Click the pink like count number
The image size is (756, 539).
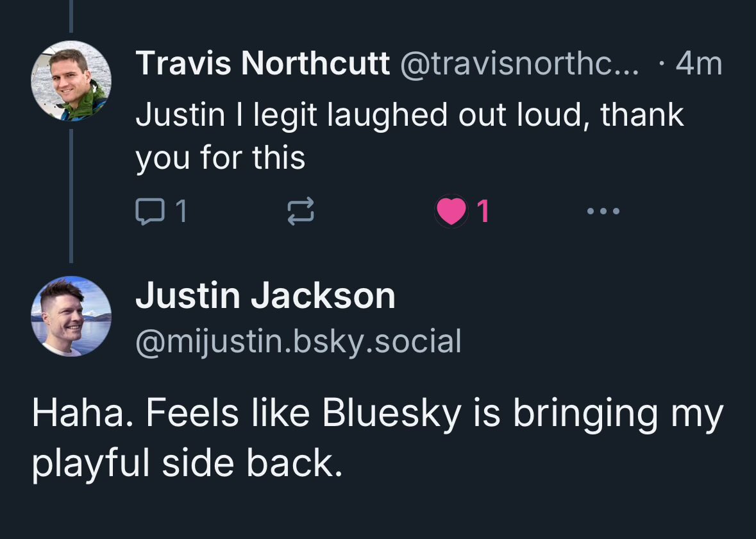[x=483, y=211]
